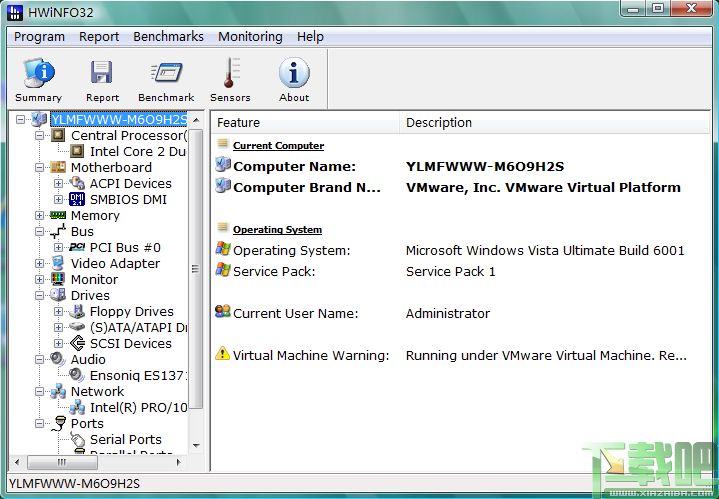Collapse the Drives node

pyautogui.click(x=39, y=296)
